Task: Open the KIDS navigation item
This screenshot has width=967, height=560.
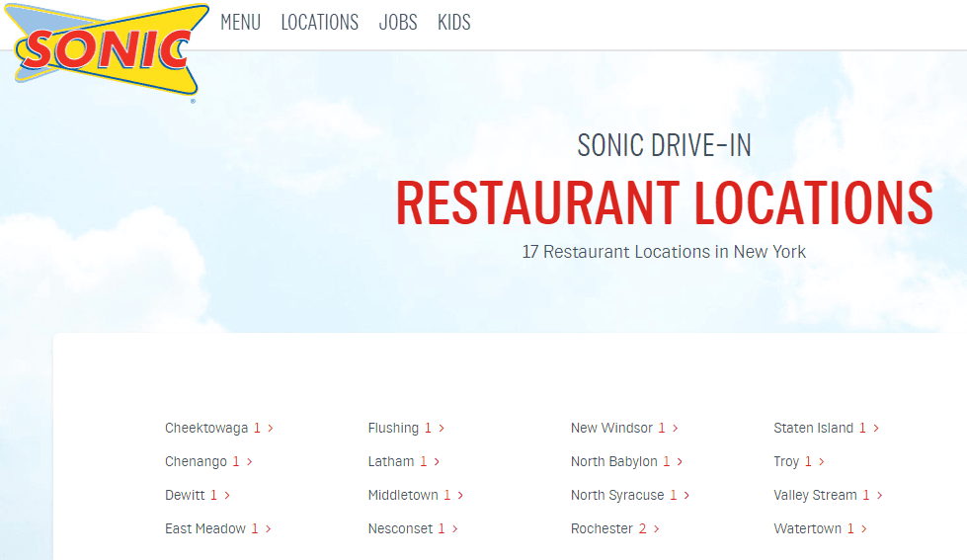Action: coord(454,22)
